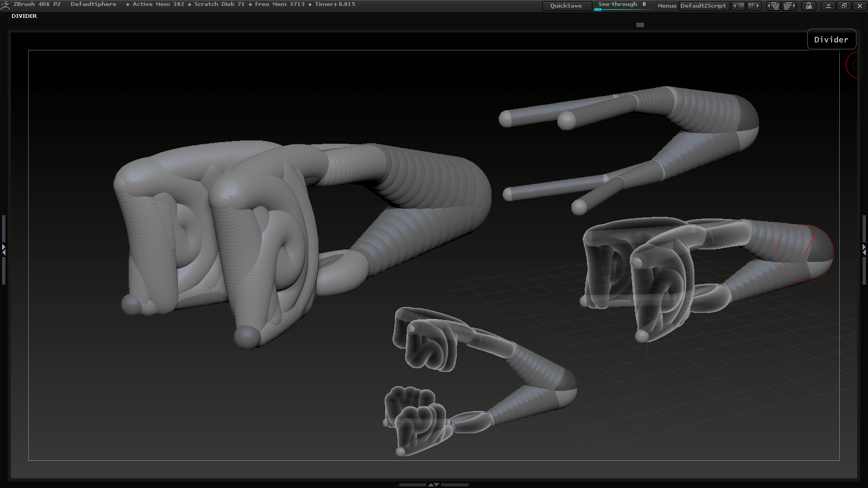Click the DIVIDER label below title bar
Image resolution: width=868 pixels, height=488 pixels.
click(x=24, y=16)
